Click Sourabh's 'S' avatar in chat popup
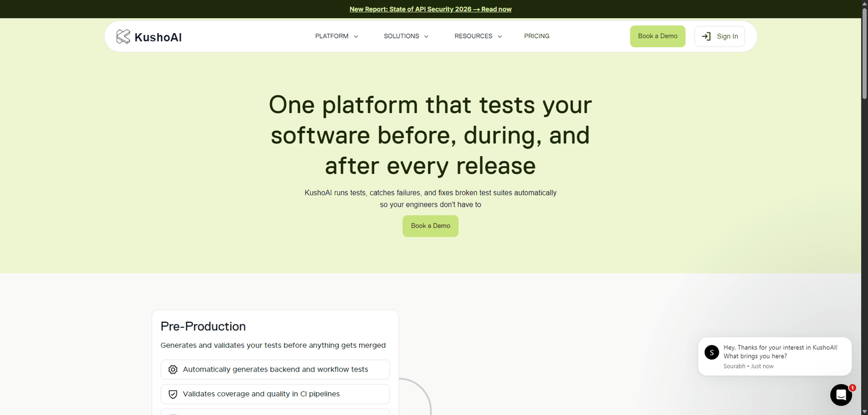 [711, 352]
